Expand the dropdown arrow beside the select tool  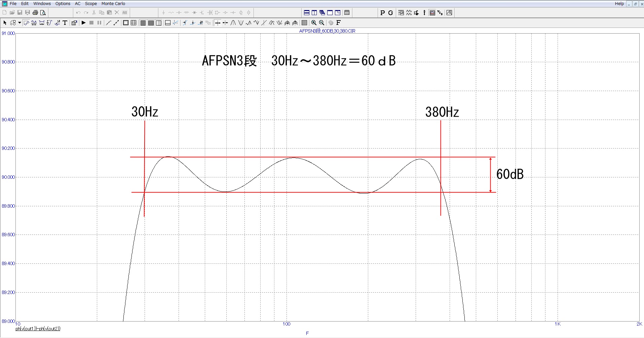(20, 23)
